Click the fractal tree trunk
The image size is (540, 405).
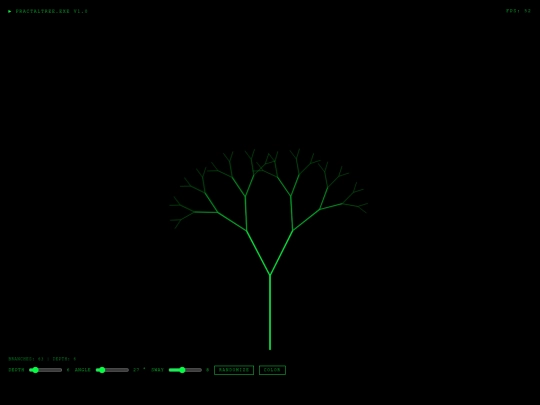(270, 312)
